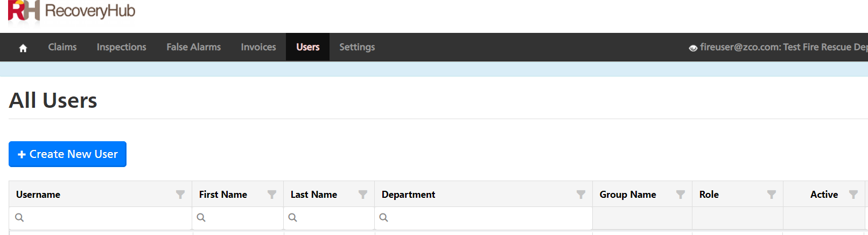Go to Invoices page

coord(258,47)
